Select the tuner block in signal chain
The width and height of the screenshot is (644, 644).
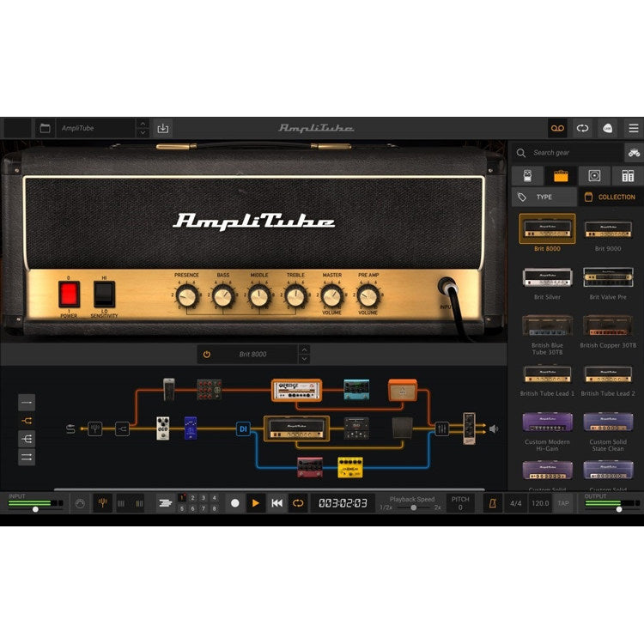94,428
